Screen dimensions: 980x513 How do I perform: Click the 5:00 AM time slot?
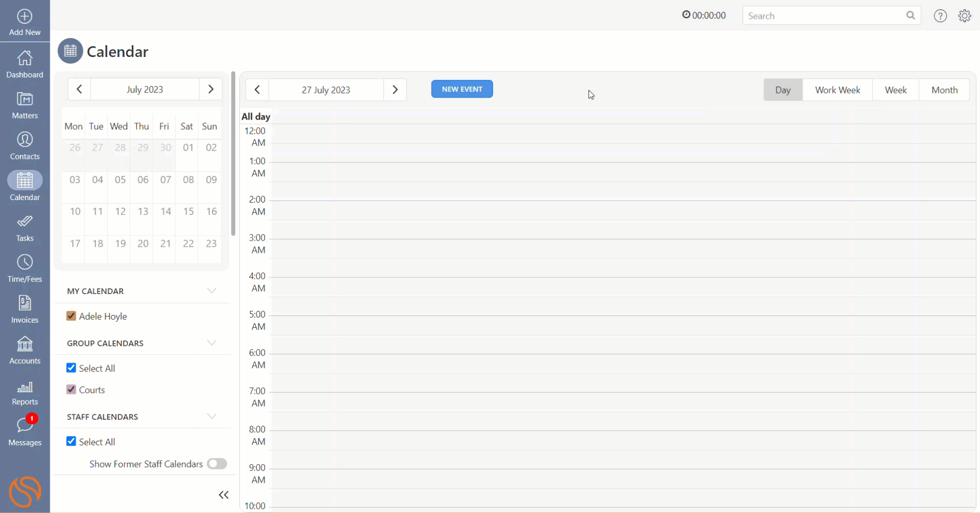[623, 325]
